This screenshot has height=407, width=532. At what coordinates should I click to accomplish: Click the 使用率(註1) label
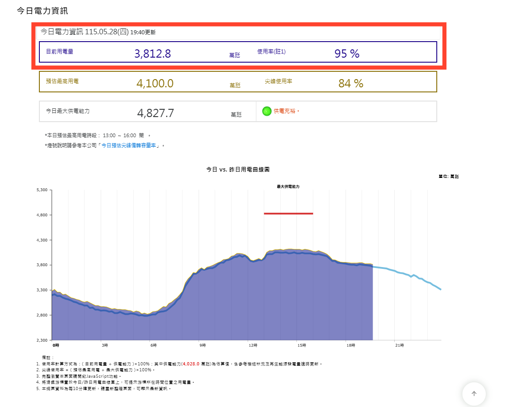coord(271,52)
